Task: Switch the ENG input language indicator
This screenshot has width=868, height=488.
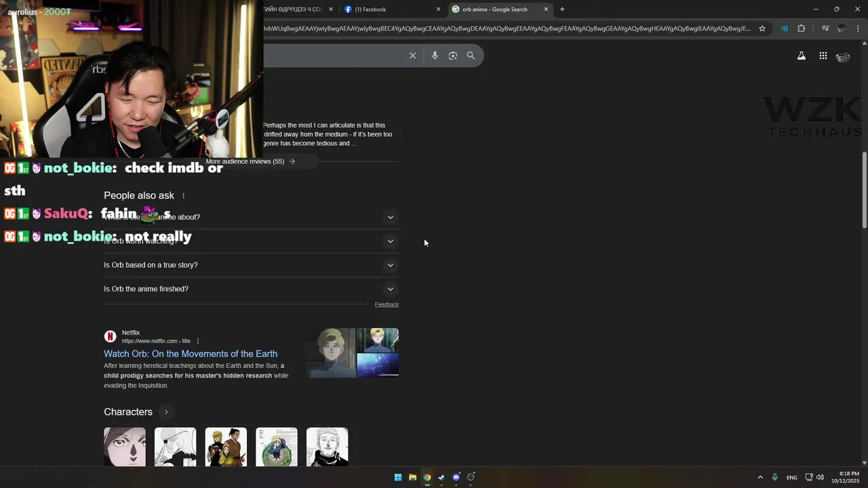Action: 791,478
